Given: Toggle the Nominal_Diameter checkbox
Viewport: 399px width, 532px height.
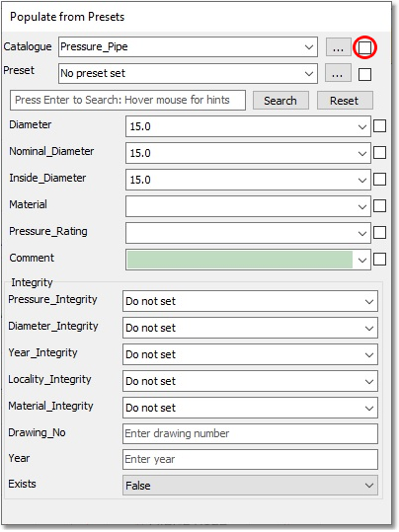Looking at the screenshot, I should pyautogui.click(x=379, y=152).
